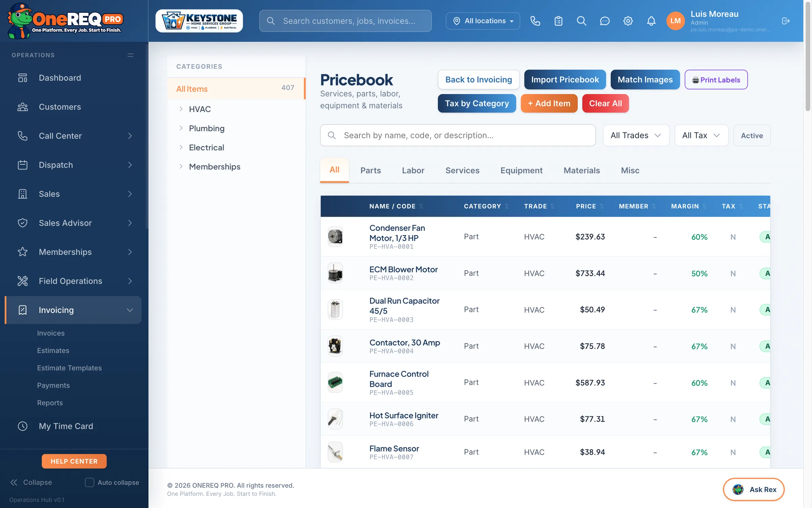Expand the Memberships category in tree
The image size is (812, 508).
click(x=181, y=167)
